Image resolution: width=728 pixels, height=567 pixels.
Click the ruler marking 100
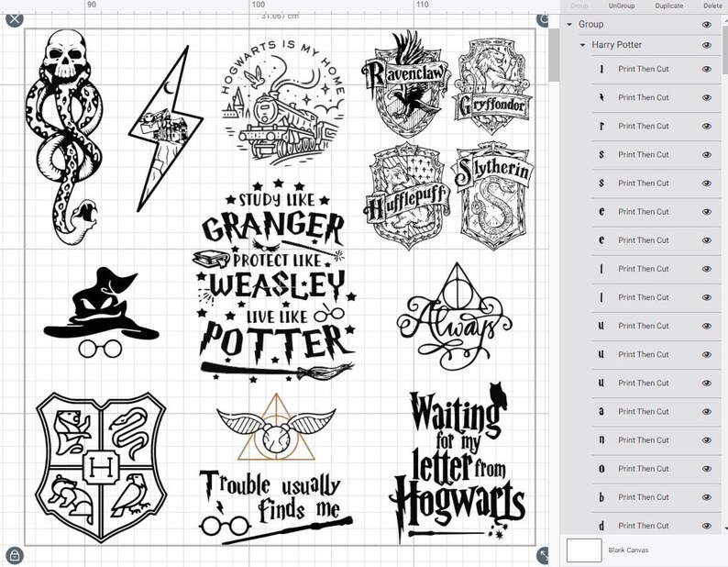[x=259, y=5]
